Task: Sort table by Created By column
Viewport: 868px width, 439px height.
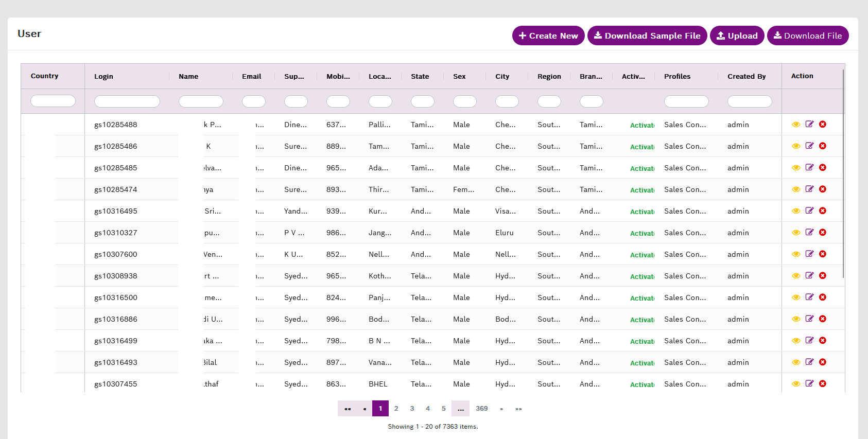Action: [747, 76]
